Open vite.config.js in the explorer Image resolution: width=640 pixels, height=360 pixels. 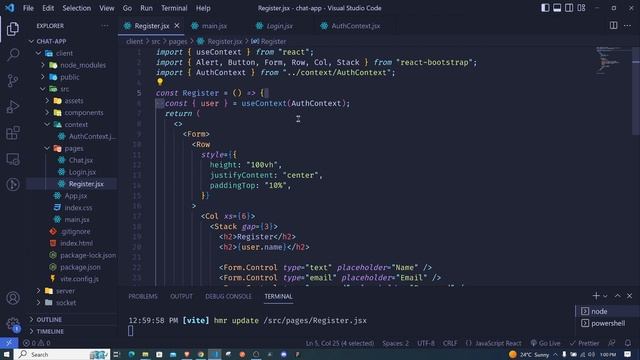pyautogui.click(x=79, y=279)
